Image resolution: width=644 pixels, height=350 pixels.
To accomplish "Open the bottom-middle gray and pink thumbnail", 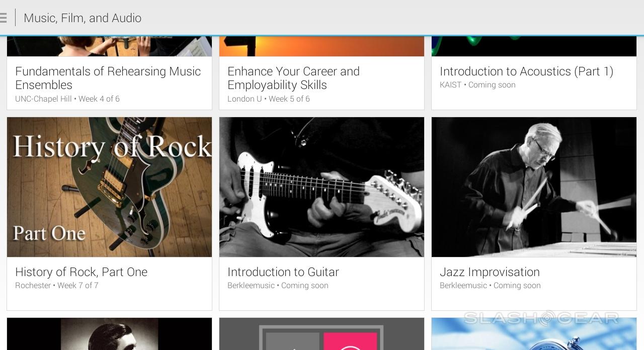I will 321,334.
